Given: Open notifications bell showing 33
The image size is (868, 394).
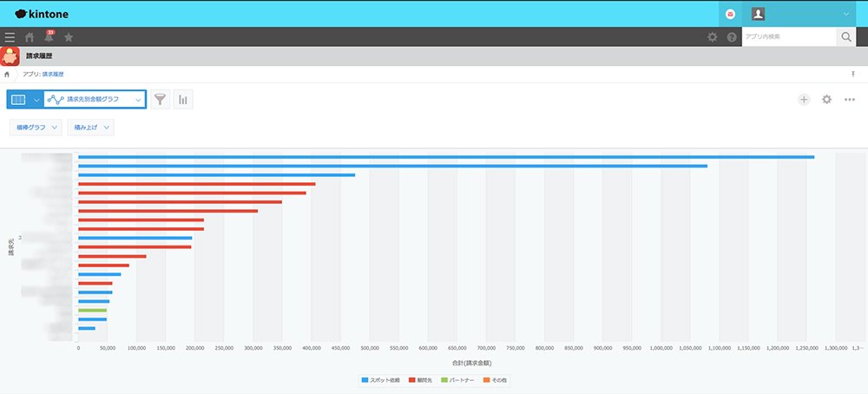Looking at the screenshot, I should point(49,36).
